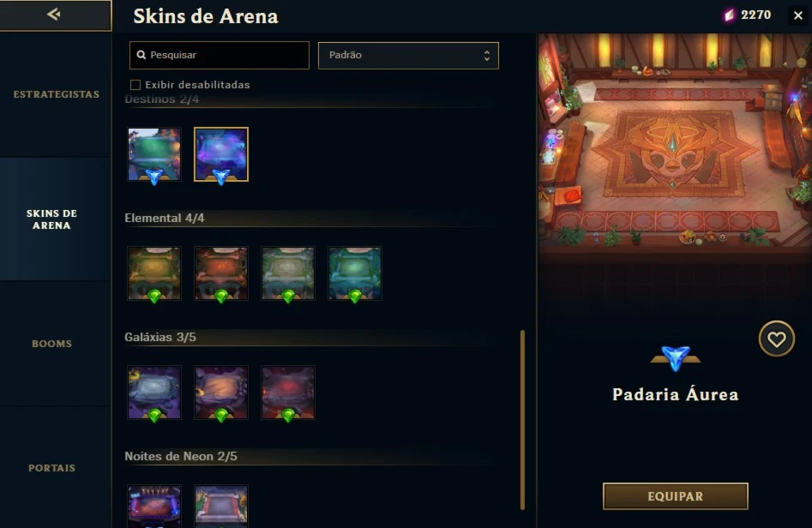Switch to the Booms tab
The image size is (812, 528).
click(x=51, y=344)
